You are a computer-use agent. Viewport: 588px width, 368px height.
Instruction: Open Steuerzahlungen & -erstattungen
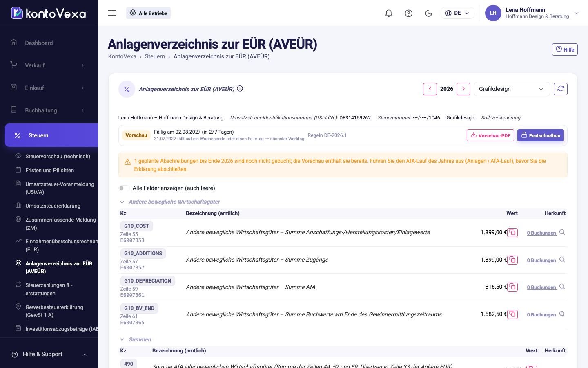49,289
